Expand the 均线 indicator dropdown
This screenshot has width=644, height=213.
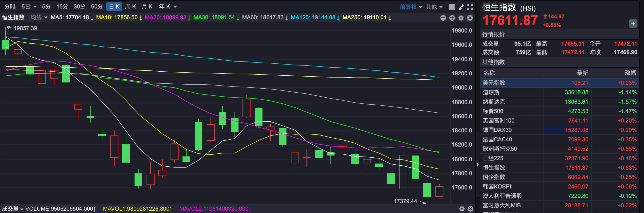[39, 17]
